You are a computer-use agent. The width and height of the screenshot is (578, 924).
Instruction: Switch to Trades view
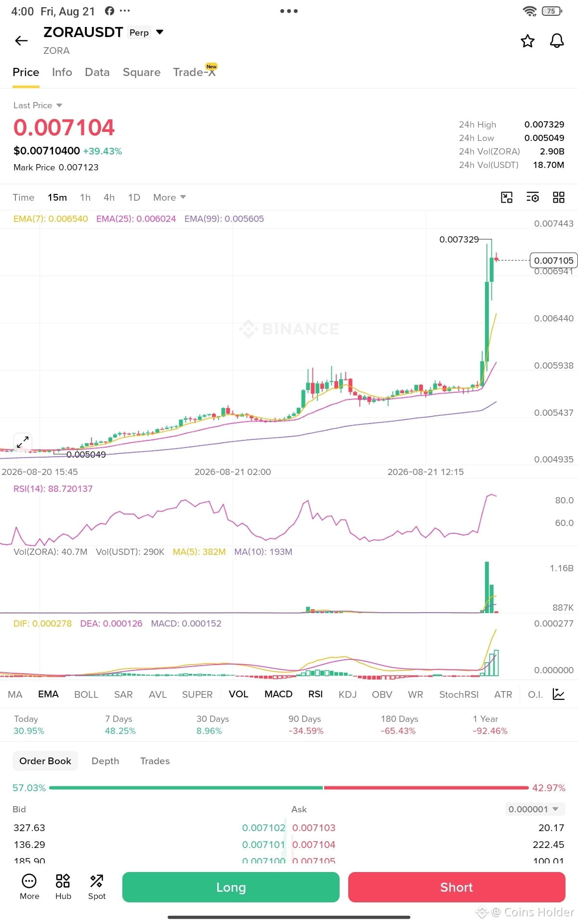[155, 761]
